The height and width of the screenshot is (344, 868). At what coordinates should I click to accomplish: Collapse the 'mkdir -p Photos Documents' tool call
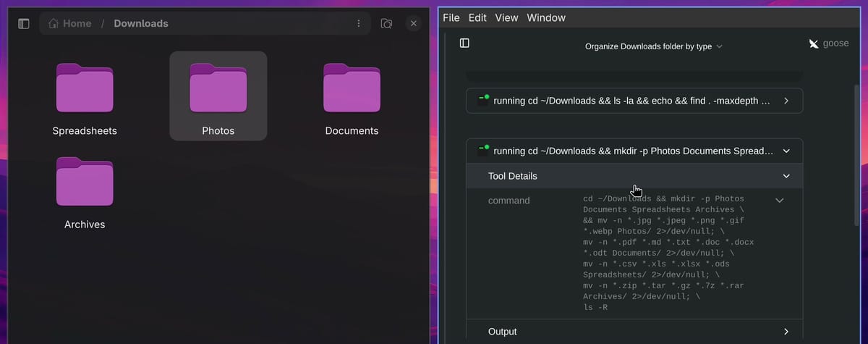pyautogui.click(x=634, y=151)
